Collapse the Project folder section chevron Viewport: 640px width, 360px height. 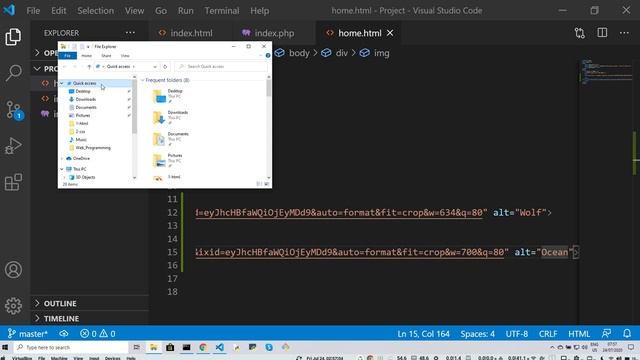[x=37, y=69]
